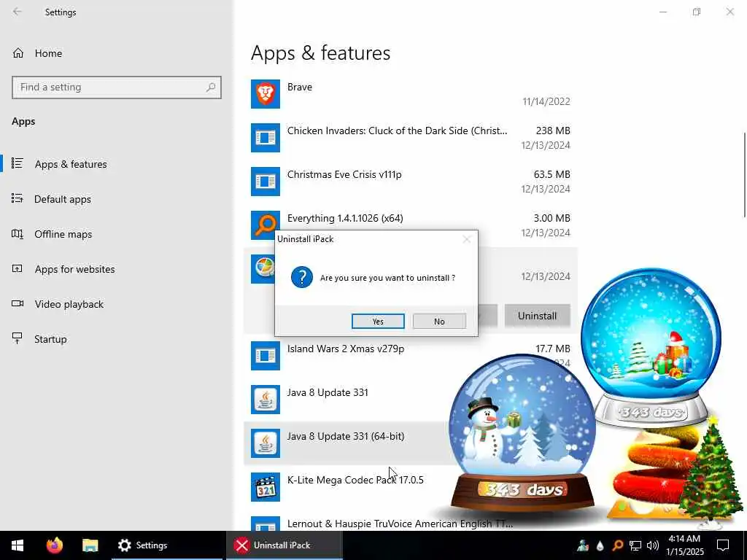Click the iPack app icon behind dialog
The height and width of the screenshot is (560, 747).
pos(263,268)
